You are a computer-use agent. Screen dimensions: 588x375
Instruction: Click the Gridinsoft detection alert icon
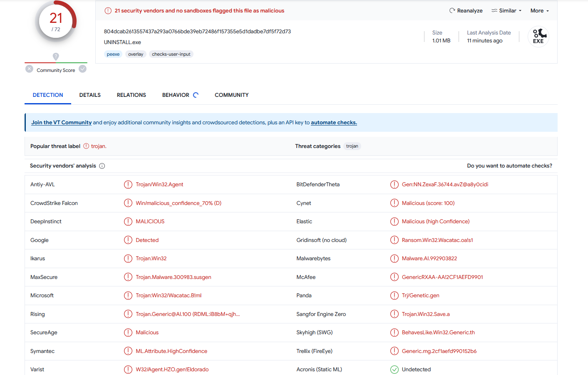pyautogui.click(x=394, y=240)
